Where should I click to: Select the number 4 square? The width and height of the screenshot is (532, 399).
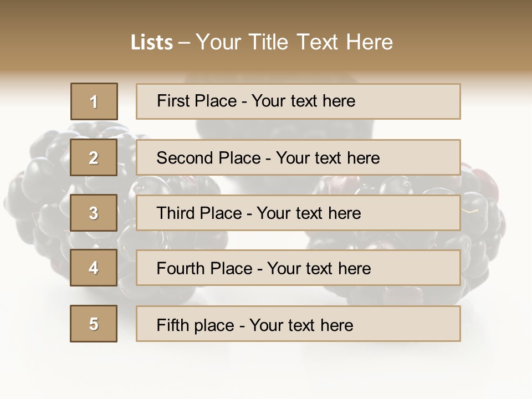pos(94,268)
